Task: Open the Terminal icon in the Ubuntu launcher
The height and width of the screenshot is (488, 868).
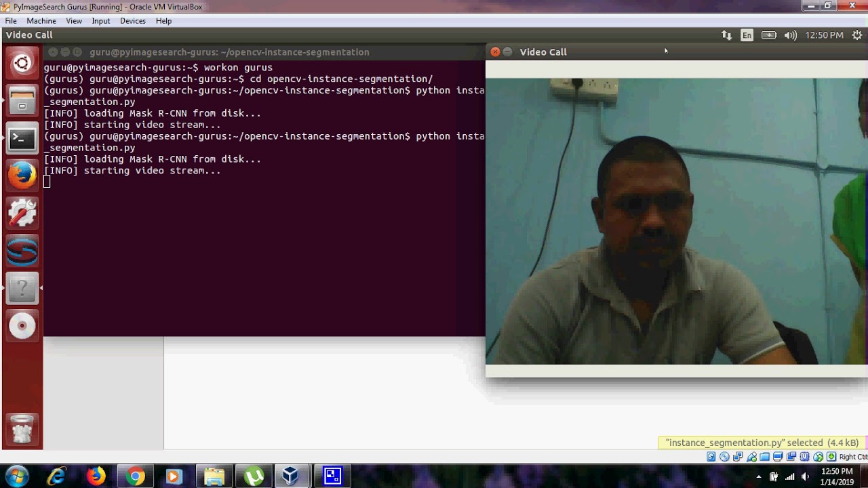Action: pyautogui.click(x=22, y=139)
